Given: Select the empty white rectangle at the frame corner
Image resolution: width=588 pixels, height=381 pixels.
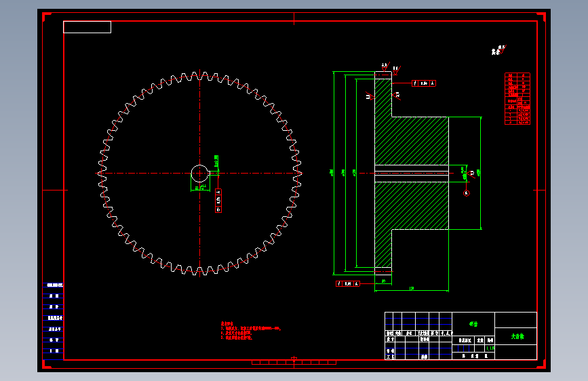Looking at the screenshot, I should point(87,27).
